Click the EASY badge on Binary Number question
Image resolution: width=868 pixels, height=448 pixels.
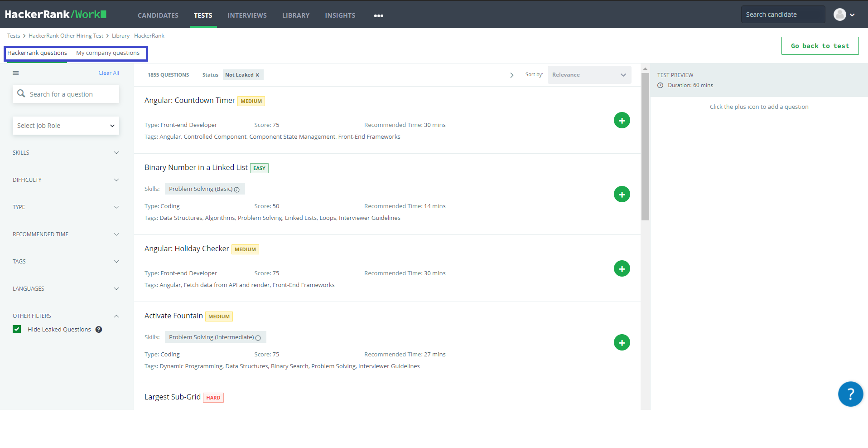click(259, 168)
